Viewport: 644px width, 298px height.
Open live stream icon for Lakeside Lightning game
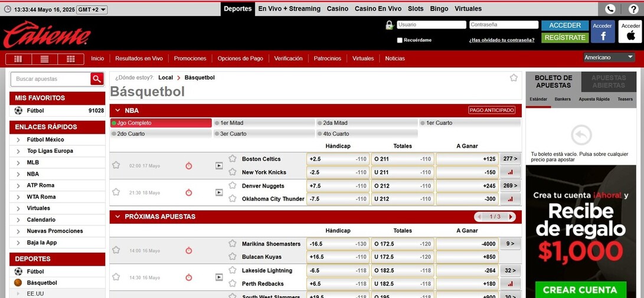219,277
